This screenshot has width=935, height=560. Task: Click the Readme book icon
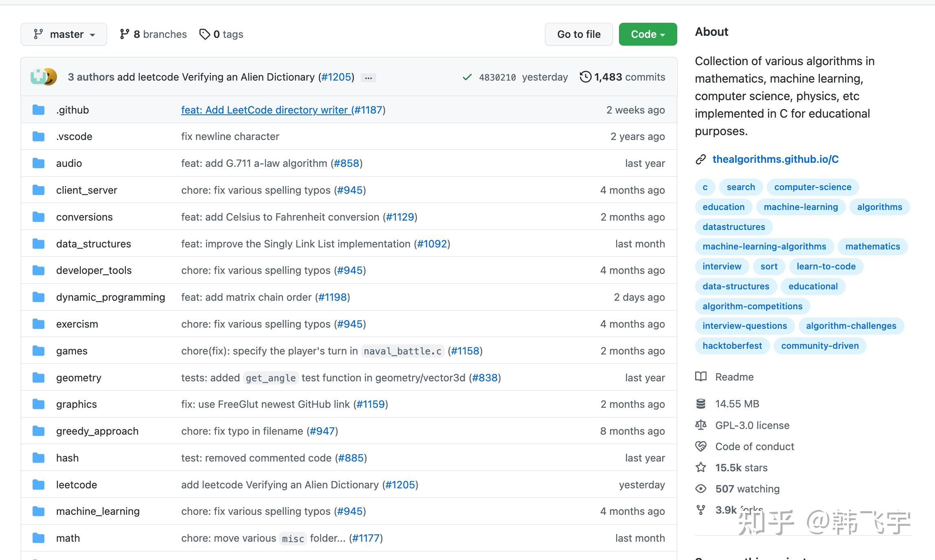click(x=700, y=377)
